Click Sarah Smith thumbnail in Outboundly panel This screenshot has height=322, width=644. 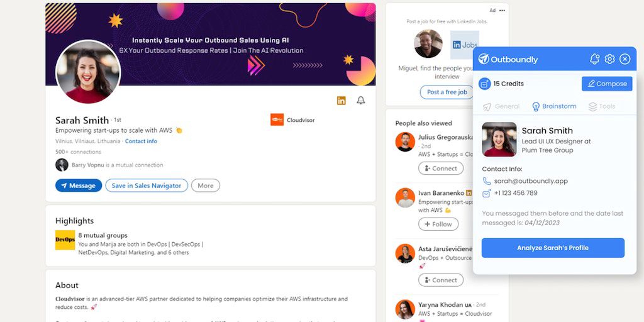499,139
